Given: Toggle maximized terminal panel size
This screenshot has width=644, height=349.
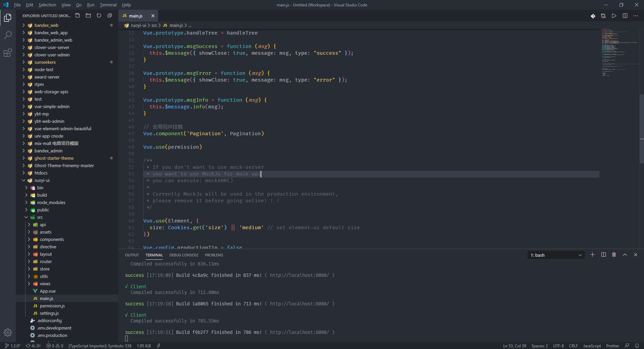Looking at the screenshot, I should [625, 255].
